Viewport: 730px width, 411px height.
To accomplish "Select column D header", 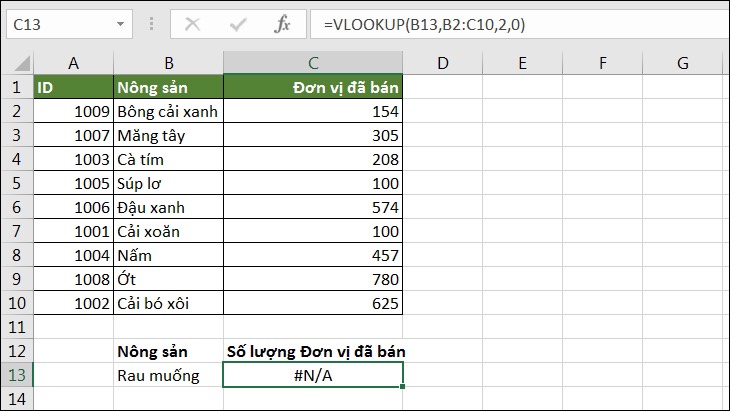I will [443, 63].
